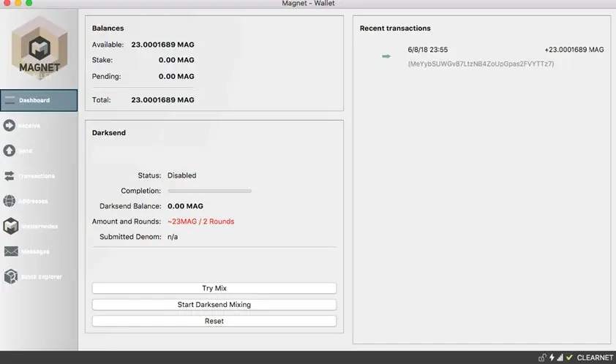Click the Recent transactions heading
Image resolution: width=616 pixels, height=364 pixels.
tap(395, 29)
